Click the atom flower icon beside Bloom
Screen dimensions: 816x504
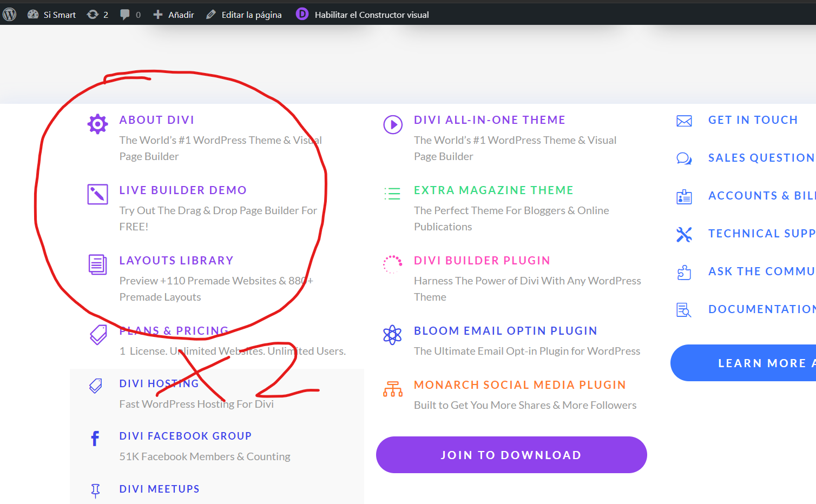click(x=392, y=335)
